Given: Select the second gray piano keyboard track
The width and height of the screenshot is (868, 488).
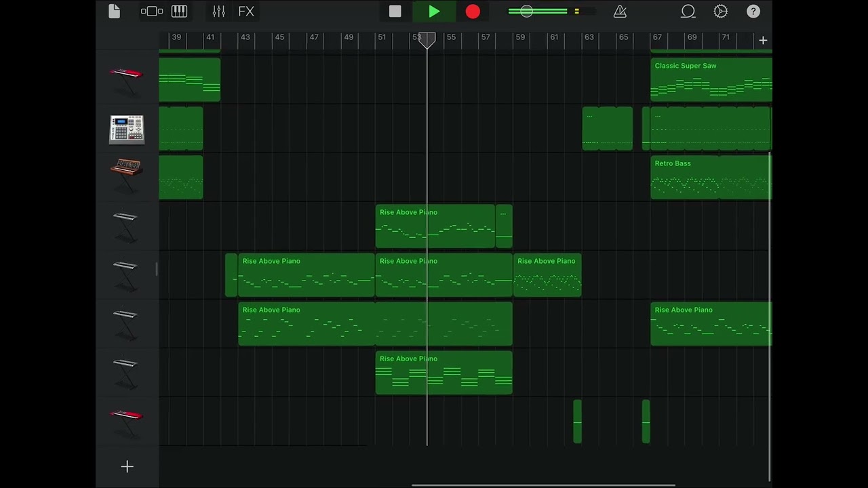Looking at the screenshot, I should point(125,275).
